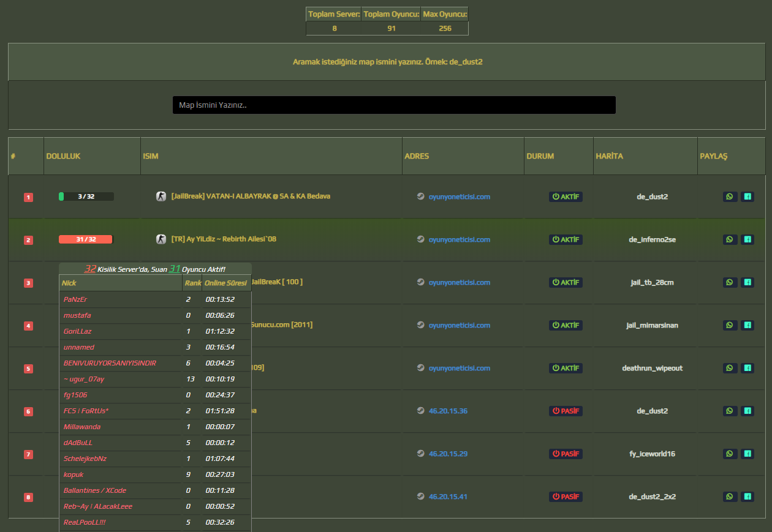This screenshot has width=772, height=532.
Task: Click the WhatsApp icon for de_dust2_2x2
Action: [729, 496]
